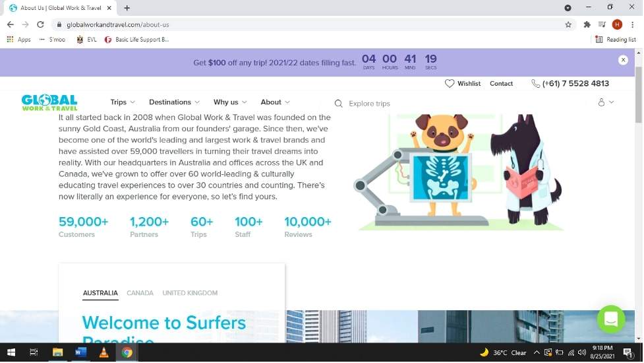
Task: Expand the Destinations menu
Action: [x=174, y=102]
